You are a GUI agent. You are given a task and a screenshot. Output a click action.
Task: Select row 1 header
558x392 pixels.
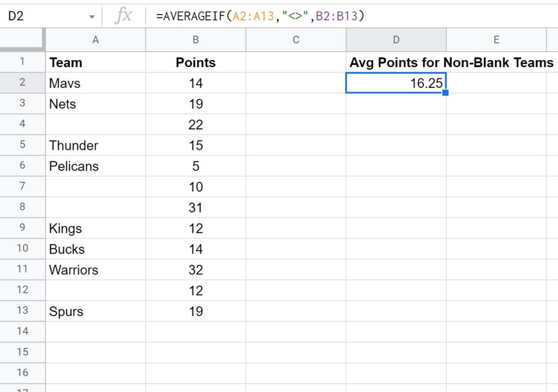point(22,62)
